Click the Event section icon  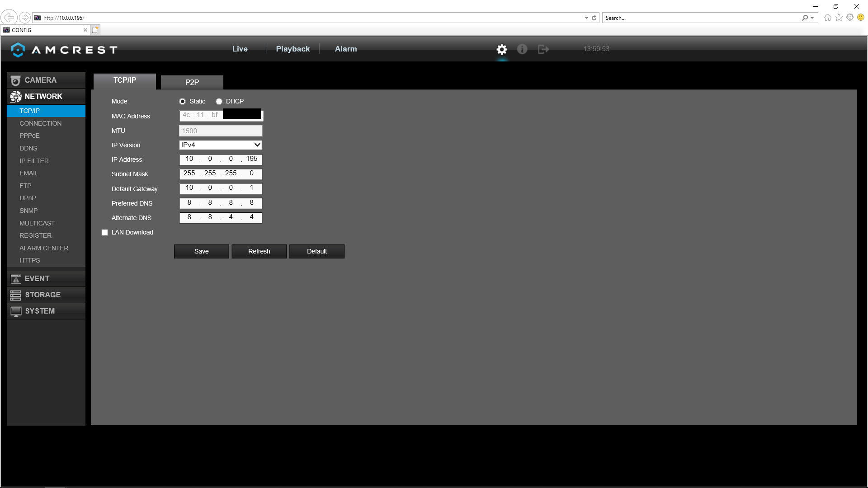[16, 279]
